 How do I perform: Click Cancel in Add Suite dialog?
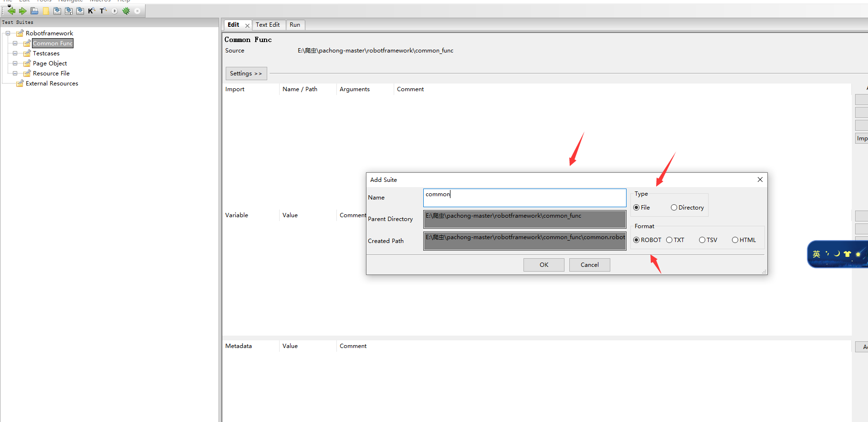click(590, 265)
